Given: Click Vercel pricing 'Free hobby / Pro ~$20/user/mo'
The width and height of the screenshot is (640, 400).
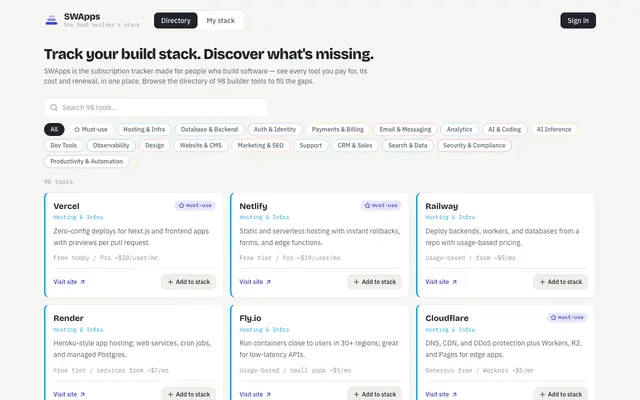Looking at the screenshot, I should click(106, 258).
